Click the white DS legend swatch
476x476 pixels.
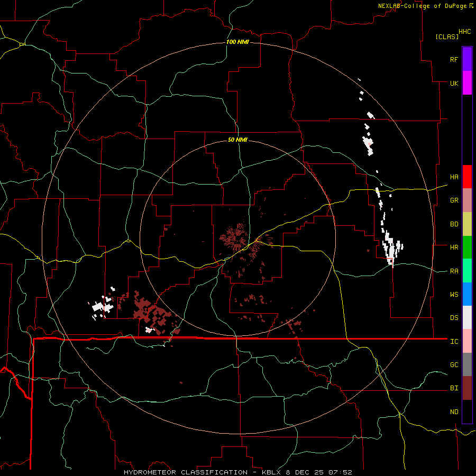pos(467,317)
